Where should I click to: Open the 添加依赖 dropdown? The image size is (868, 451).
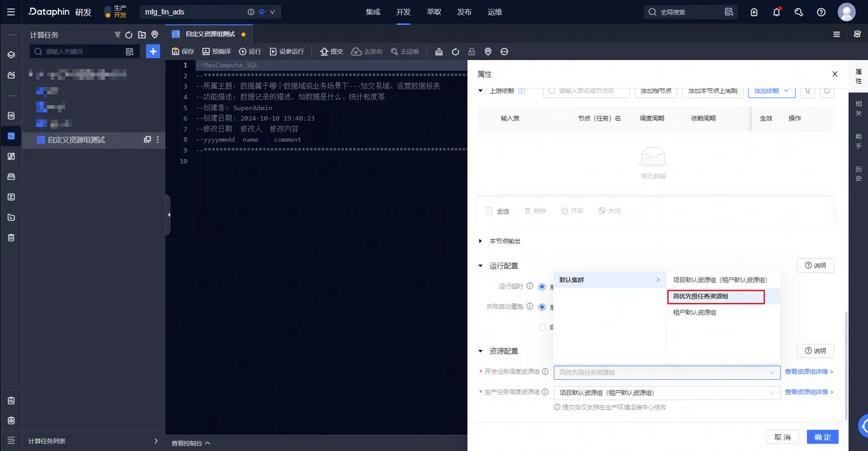771,91
